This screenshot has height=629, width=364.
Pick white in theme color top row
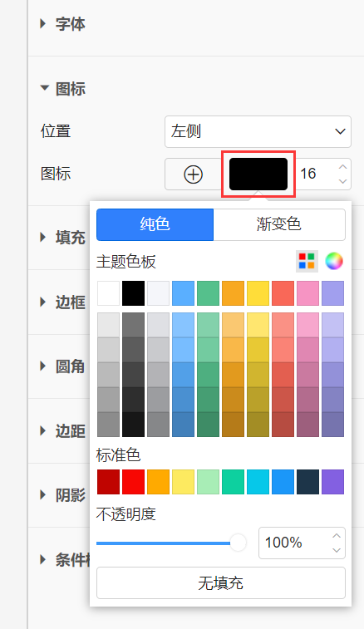coord(108,293)
